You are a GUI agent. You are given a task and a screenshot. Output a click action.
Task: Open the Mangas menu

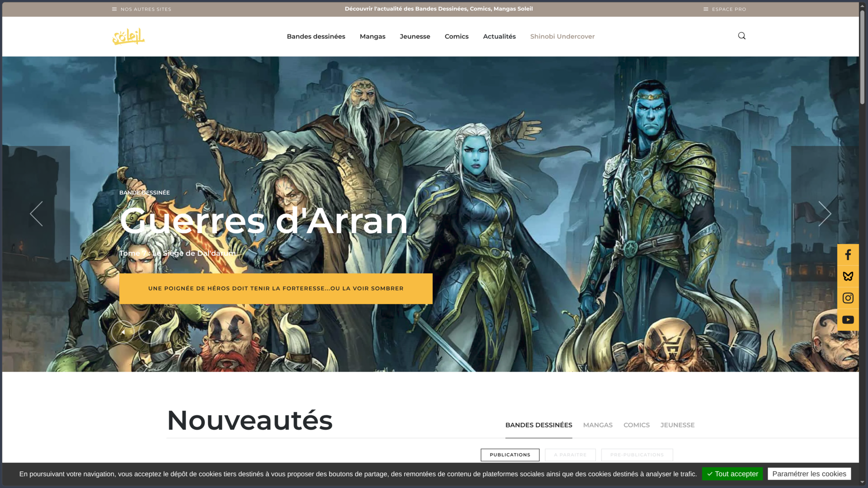[x=373, y=37]
